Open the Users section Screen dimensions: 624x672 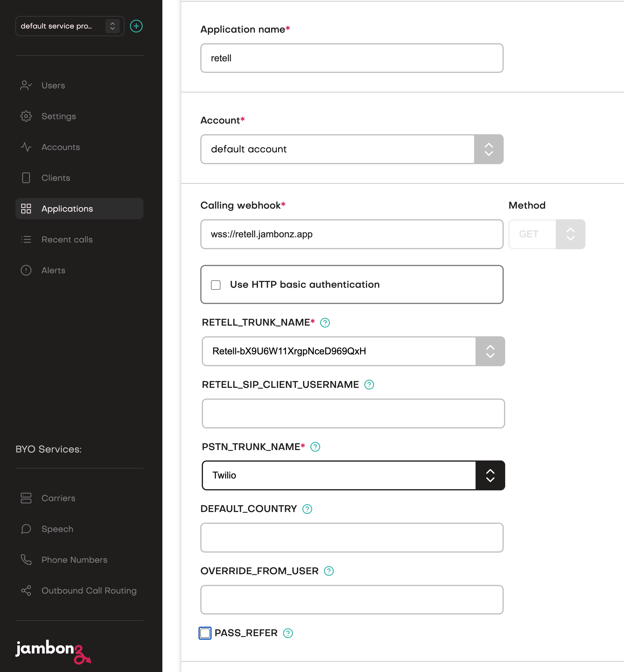[53, 85]
